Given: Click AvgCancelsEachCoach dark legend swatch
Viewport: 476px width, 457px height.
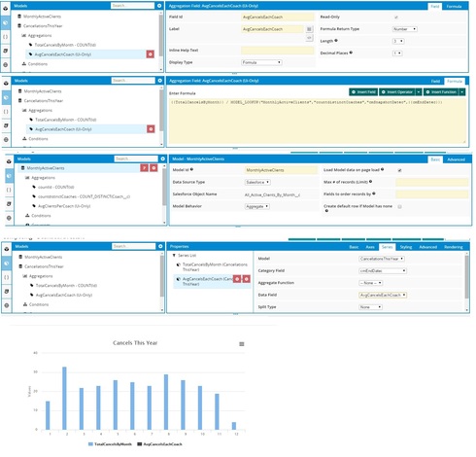Looking at the screenshot, I should coord(140,444).
